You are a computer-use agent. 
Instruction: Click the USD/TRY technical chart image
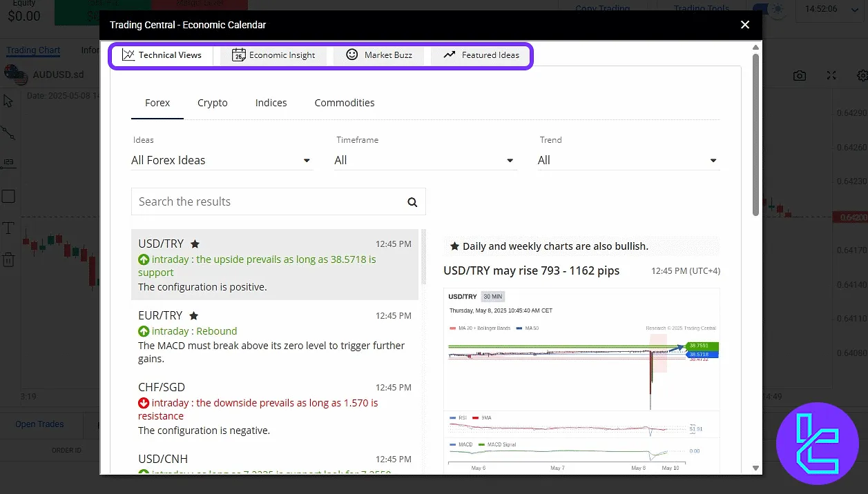pos(581,381)
